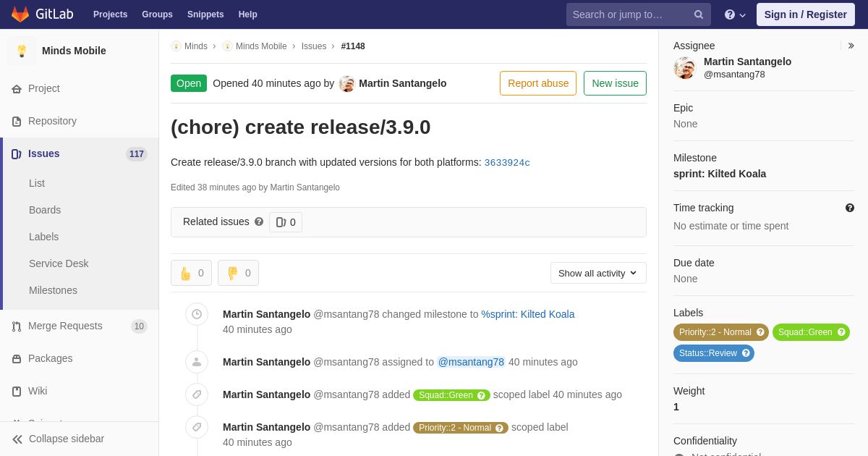Collapse the right sidebar with the chevron icon
868x456 pixels.
[x=851, y=46]
